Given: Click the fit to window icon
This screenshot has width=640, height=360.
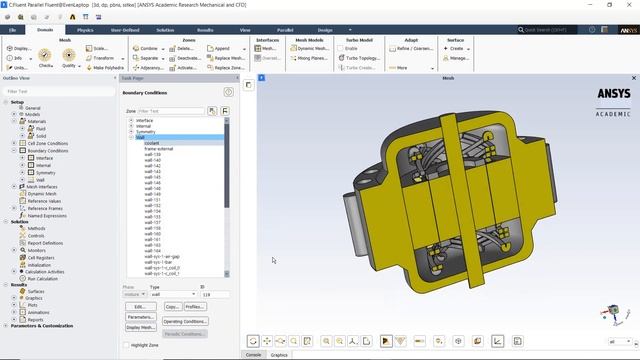Looking at the screenshot, I should tap(307, 341).
